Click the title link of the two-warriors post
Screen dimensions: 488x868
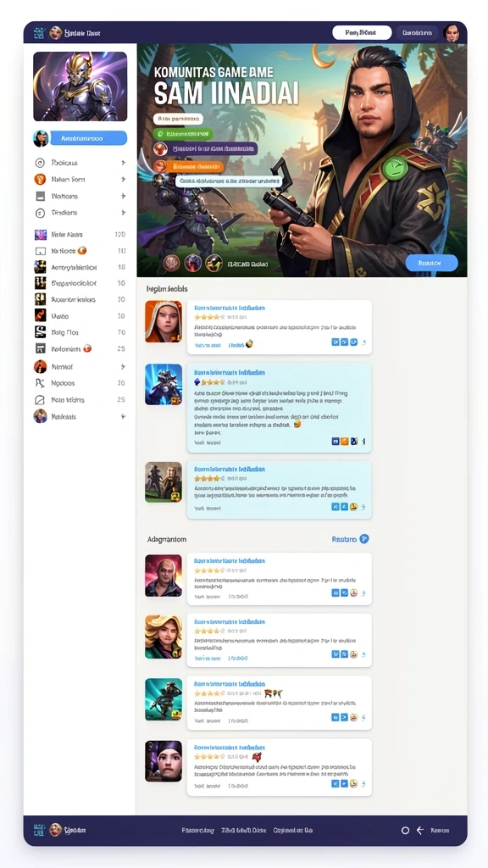point(230,469)
